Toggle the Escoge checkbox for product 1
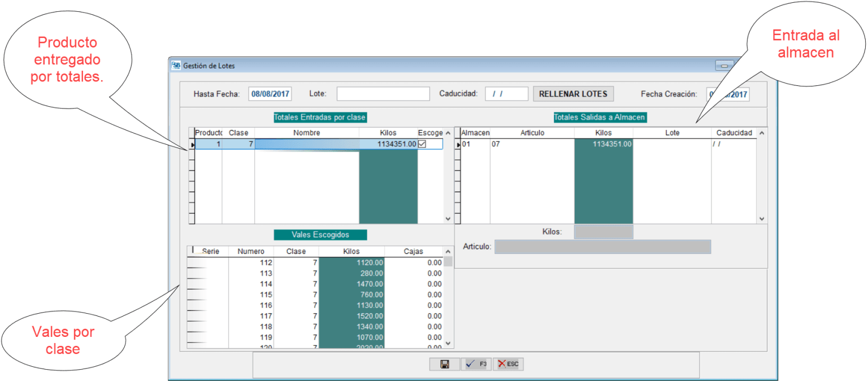 point(422,144)
